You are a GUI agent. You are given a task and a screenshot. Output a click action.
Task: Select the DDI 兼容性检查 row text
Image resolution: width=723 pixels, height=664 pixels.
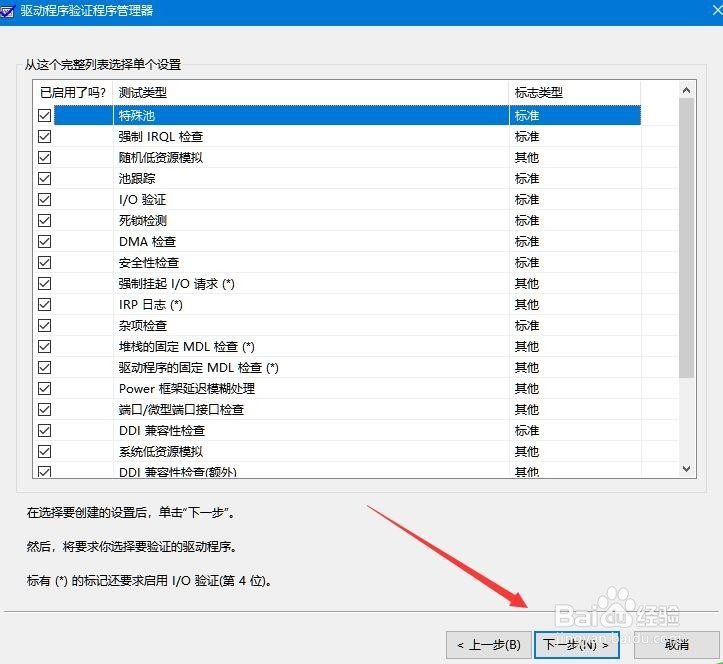(x=162, y=430)
